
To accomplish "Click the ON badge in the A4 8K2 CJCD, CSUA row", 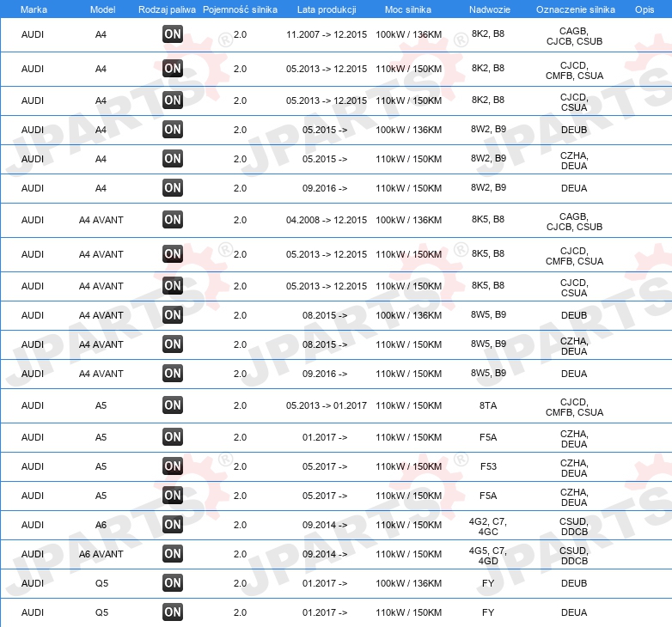I will [173, 100].
